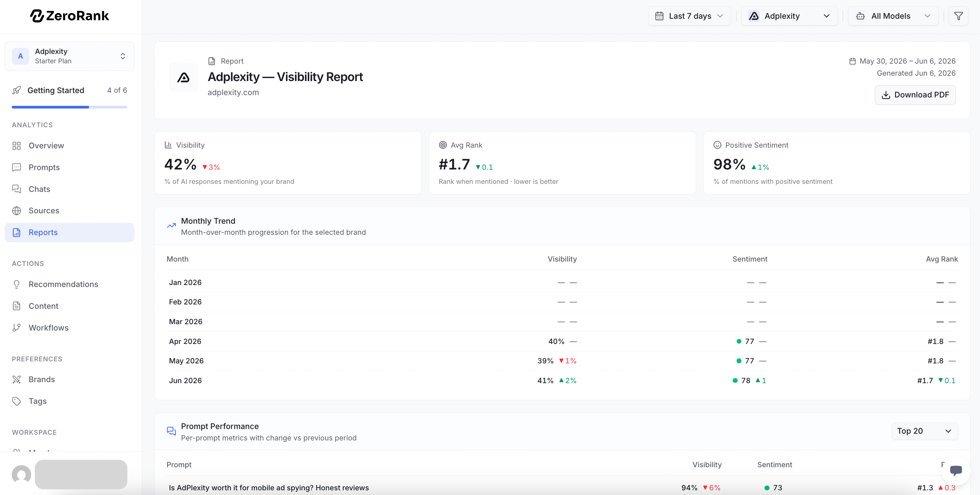This screenshot has width=980, height=495.
Task: Click the #1.7 average rank value
Action: [x=454, y=165]
